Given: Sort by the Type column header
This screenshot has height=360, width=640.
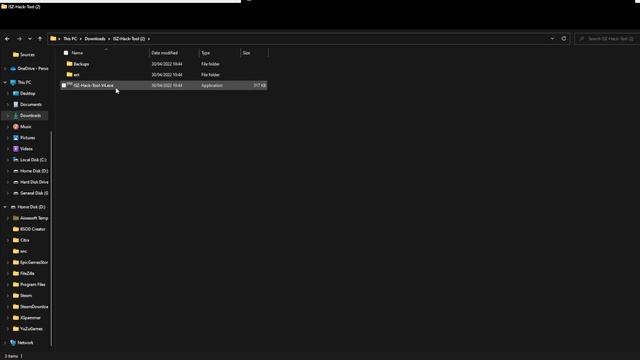Looking at the screenshot, I should 206,53.
